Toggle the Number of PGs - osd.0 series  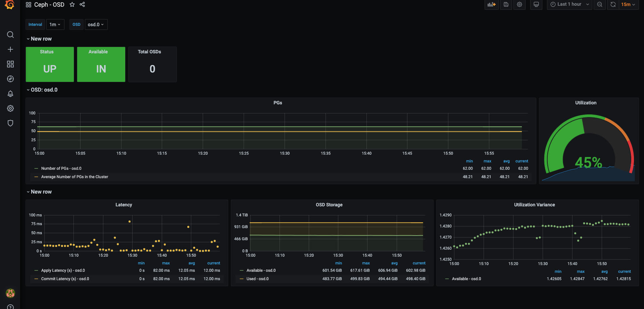(x=61, y=168)
